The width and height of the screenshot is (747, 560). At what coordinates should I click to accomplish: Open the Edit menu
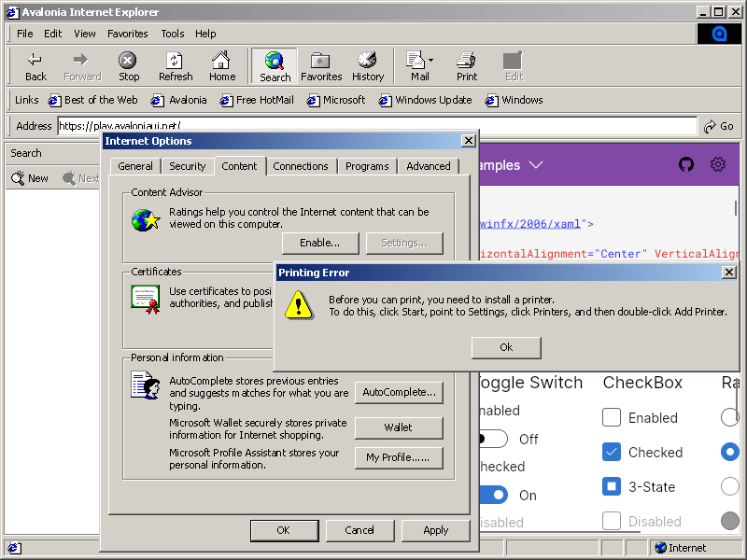(x=53, y=34)
